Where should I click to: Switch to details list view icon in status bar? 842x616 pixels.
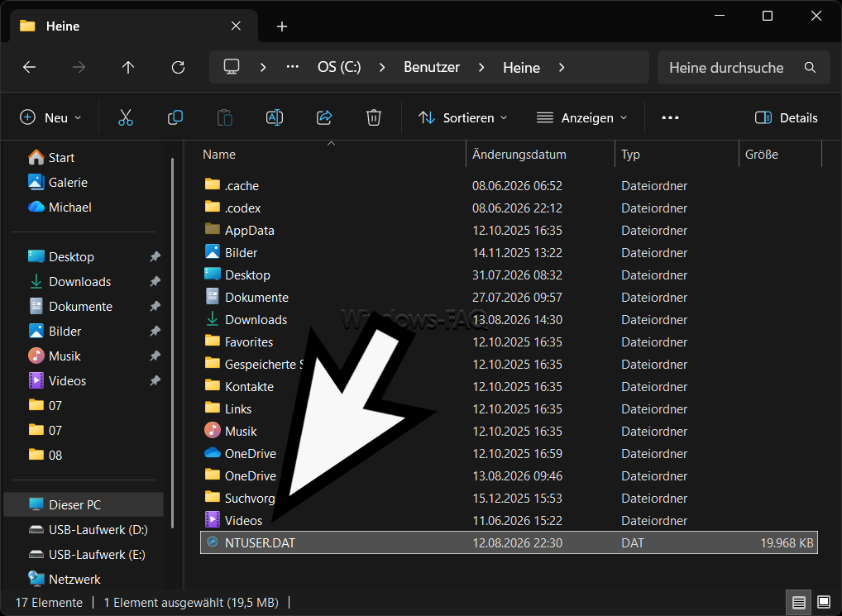pyautogui.click(x=798, y=603)
